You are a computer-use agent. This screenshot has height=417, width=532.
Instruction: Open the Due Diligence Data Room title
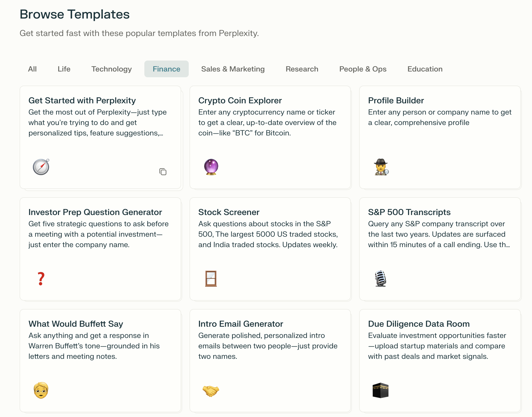[x=419, y=324]
